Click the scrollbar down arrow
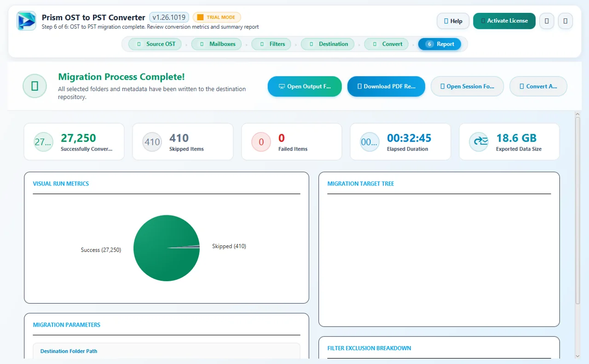The image size is (589, 364). (x=578, y=356)
